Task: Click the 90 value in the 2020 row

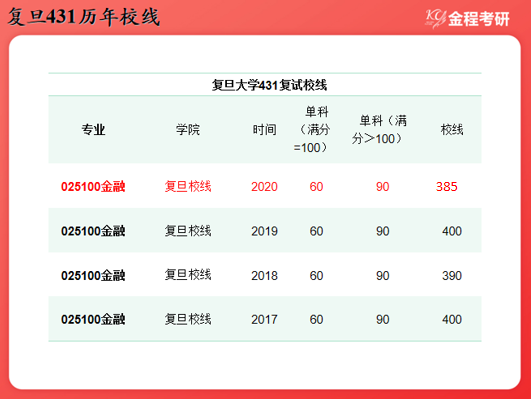Action: (x=383, y=187)
